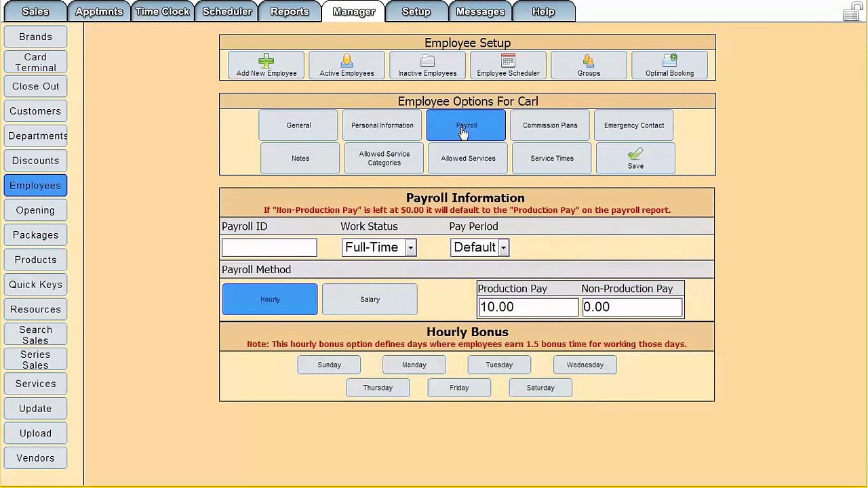Open General employee options
868x488 pixels.
pyautogui.click(x=298, y=125)
